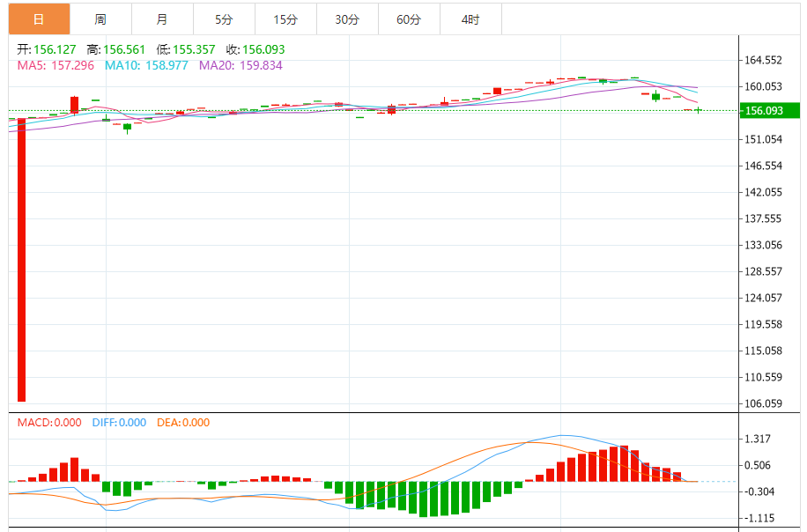Image resolution: width=807 pixels, height=532 pixels.
Task: Click the MA5 157.296 indicator label
Action: pos(56,65)
